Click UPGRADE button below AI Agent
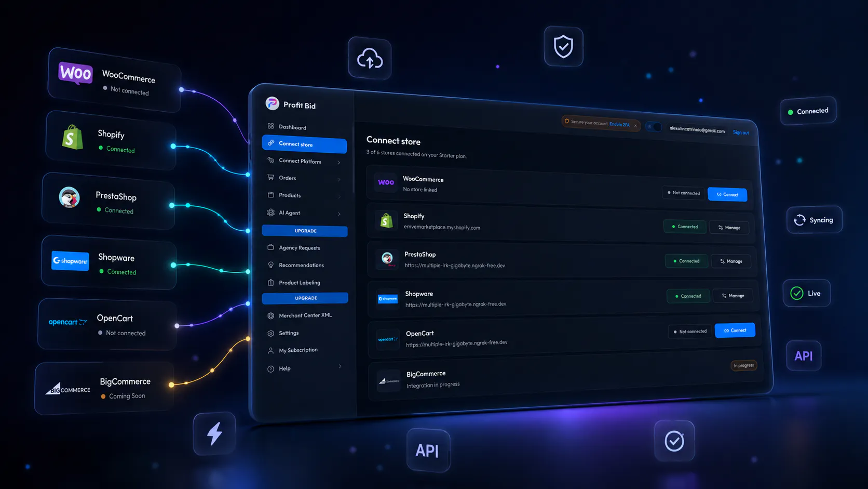Viewport: 868px width, 489px height. (x=305, y=231)
